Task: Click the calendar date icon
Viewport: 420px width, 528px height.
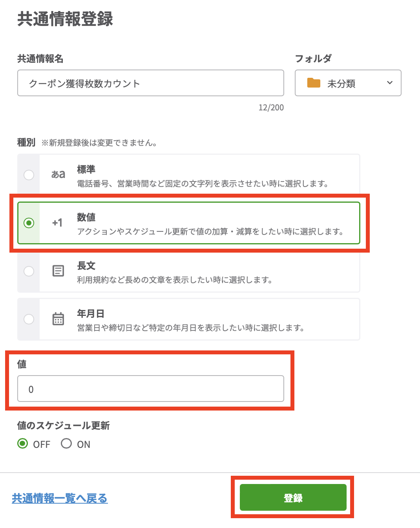Action: coord(58,319)
